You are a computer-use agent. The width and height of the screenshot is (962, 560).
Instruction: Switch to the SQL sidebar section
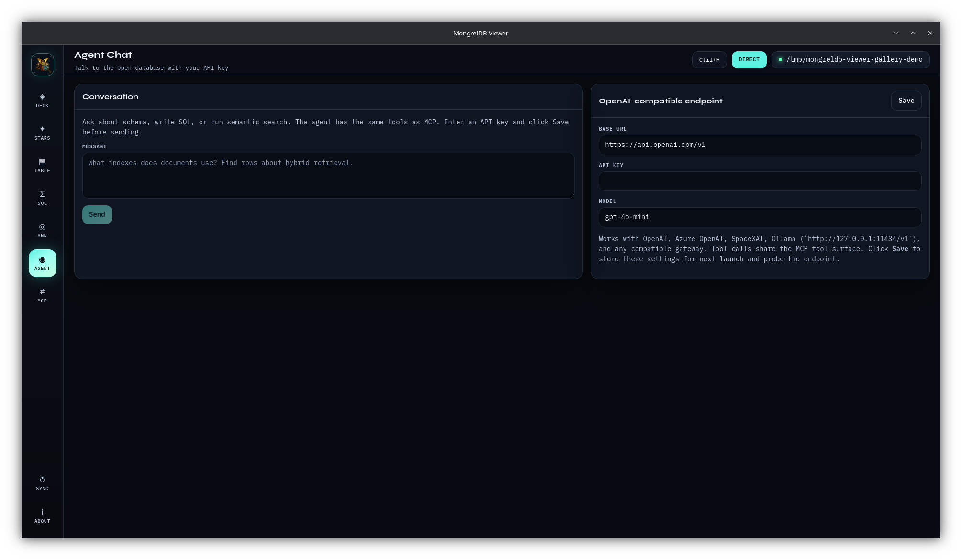pos(43,199)
